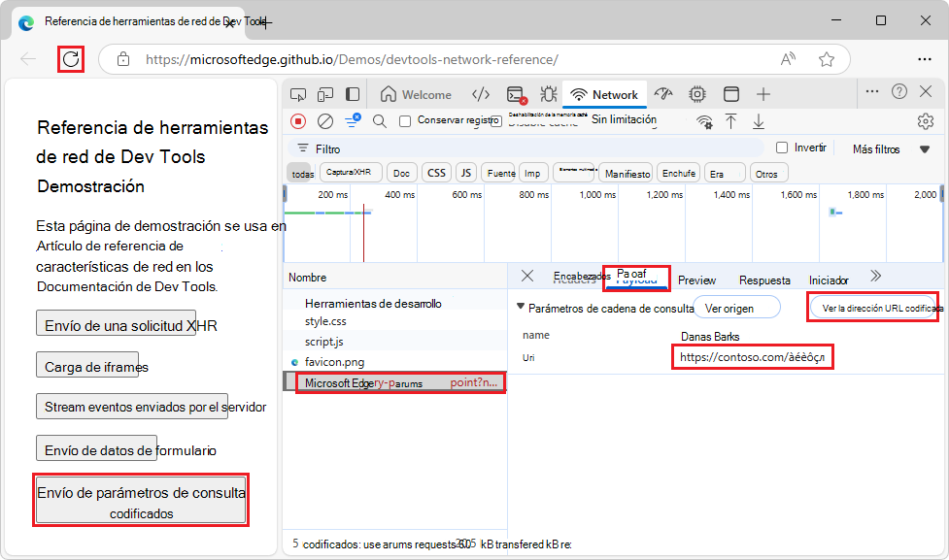Open network search with magnifier icon

[380, 121]
